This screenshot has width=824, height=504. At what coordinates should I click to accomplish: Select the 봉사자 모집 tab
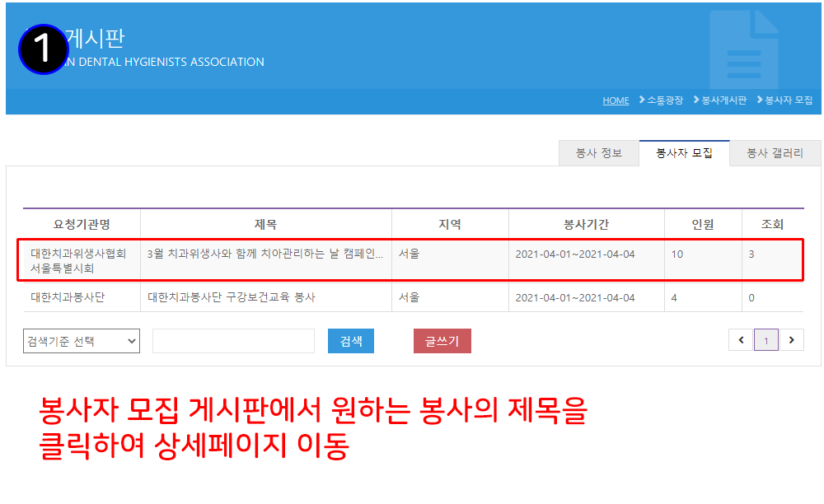click(684, 153)
